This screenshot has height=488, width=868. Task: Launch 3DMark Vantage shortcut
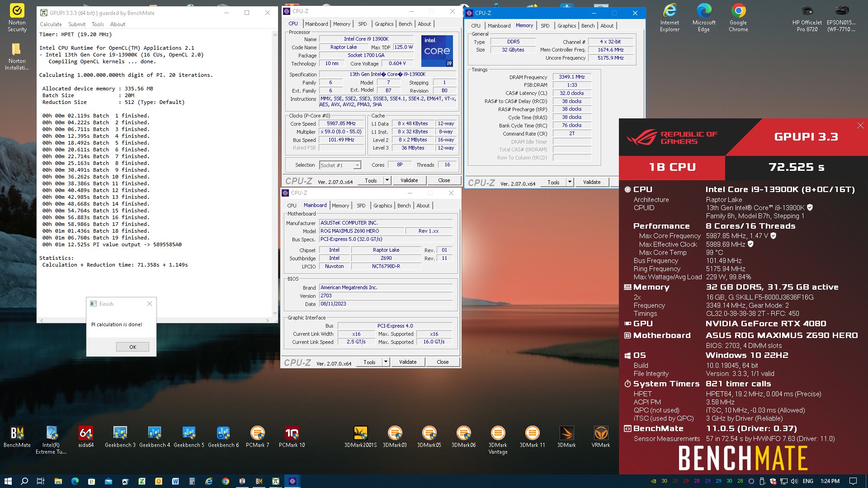click(498, 440)
